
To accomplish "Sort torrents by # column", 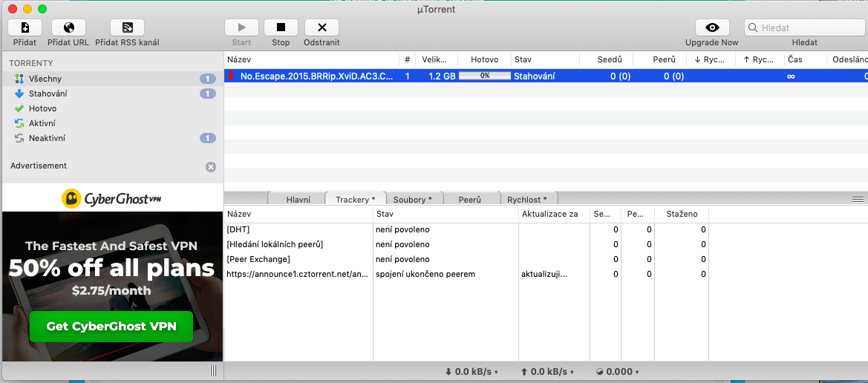I will tap(407, 59).
